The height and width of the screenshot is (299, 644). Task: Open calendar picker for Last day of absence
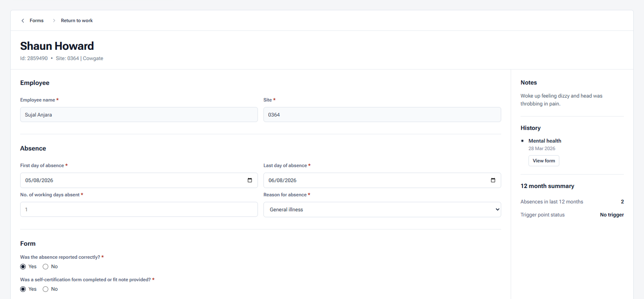[493, 180]
